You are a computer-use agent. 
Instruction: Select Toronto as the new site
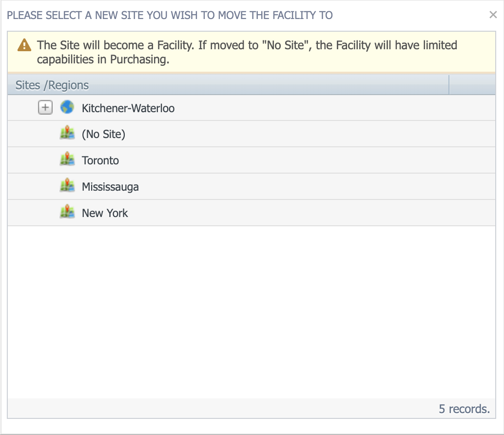pos(100,160)
